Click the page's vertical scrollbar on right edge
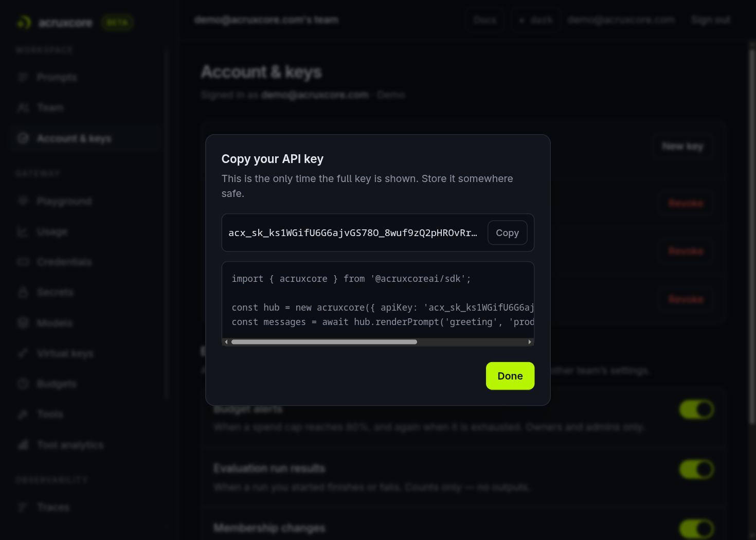 (x=752, y=237)
